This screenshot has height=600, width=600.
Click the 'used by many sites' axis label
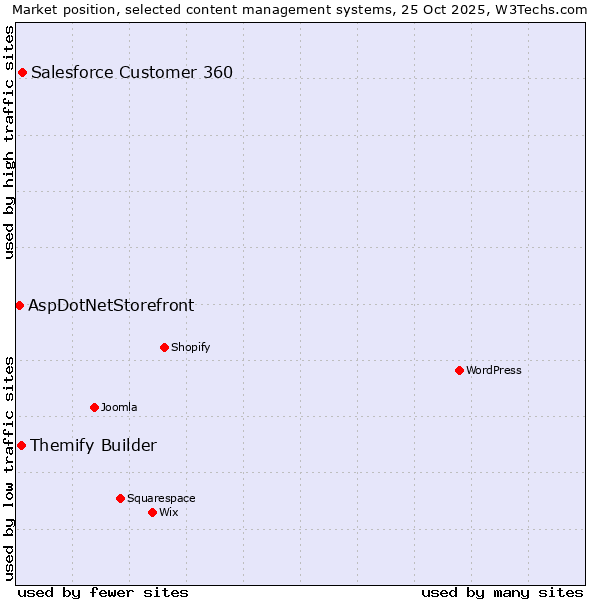502,592
